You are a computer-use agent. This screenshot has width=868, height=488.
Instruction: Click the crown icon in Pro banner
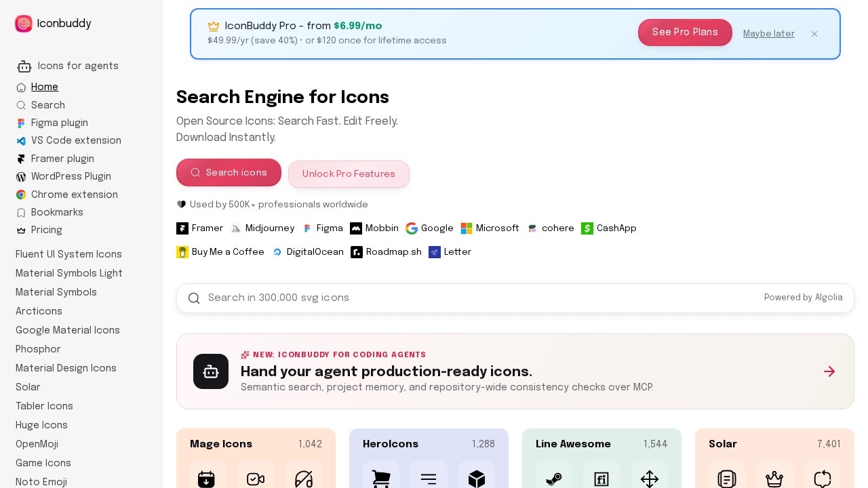tap(214, 26)
